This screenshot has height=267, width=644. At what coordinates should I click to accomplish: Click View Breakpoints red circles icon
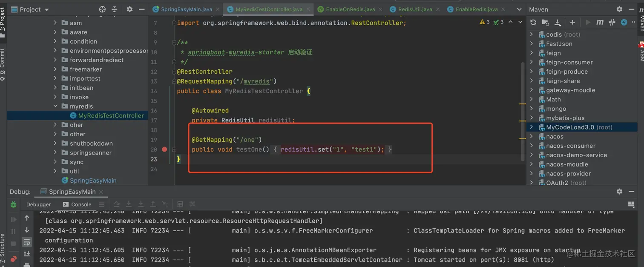point(13,258)
